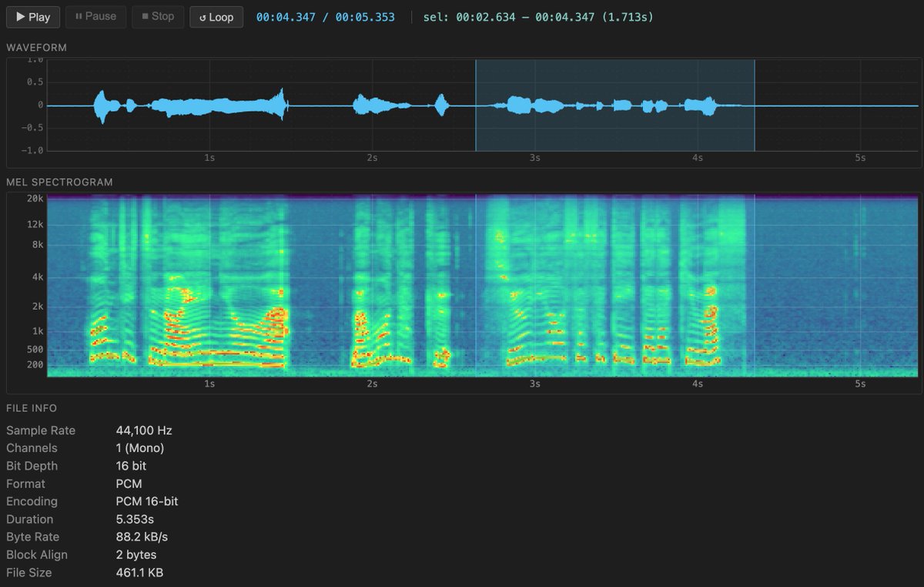This screenshot has width=924, height=587.
Task: Click the Encoding value PCM 16-bit
Action: [x=147, y=501]
